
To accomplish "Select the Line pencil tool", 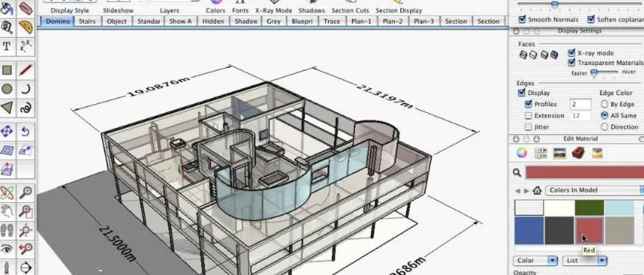I will point(25,70).
